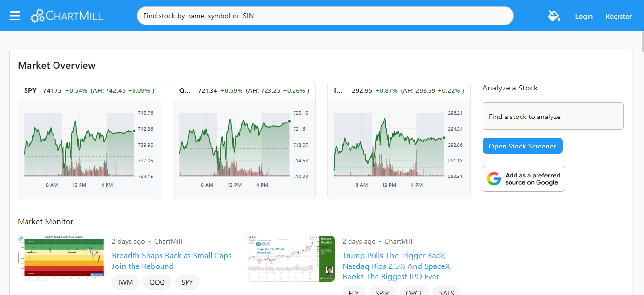Screen dimensions: 644x295
Task: Click the ChartMill gear logo
Action: 67,16
